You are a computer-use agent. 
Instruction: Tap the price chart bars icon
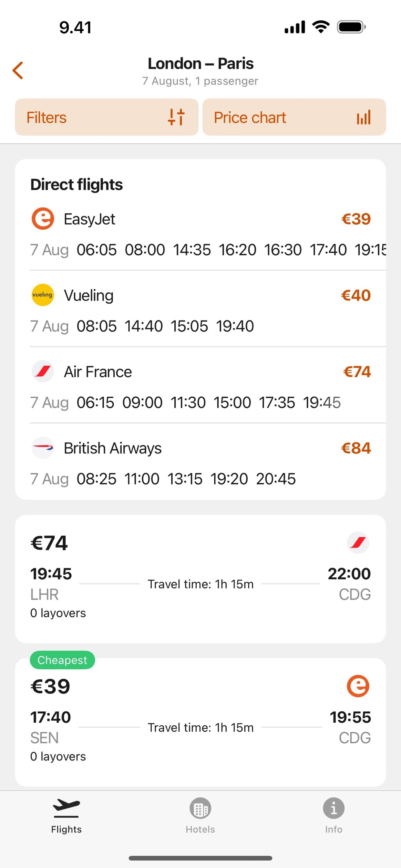tap(364, 117)
